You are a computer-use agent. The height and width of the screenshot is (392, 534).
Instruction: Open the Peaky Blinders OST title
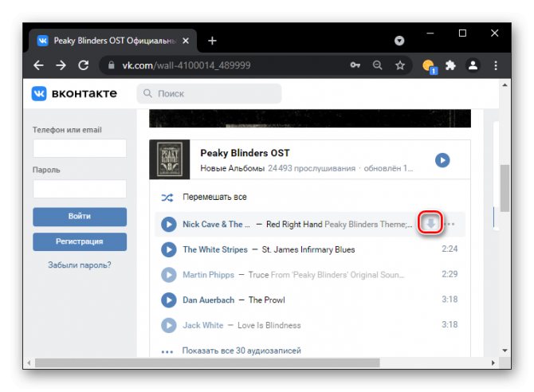[x=245, y=153]
